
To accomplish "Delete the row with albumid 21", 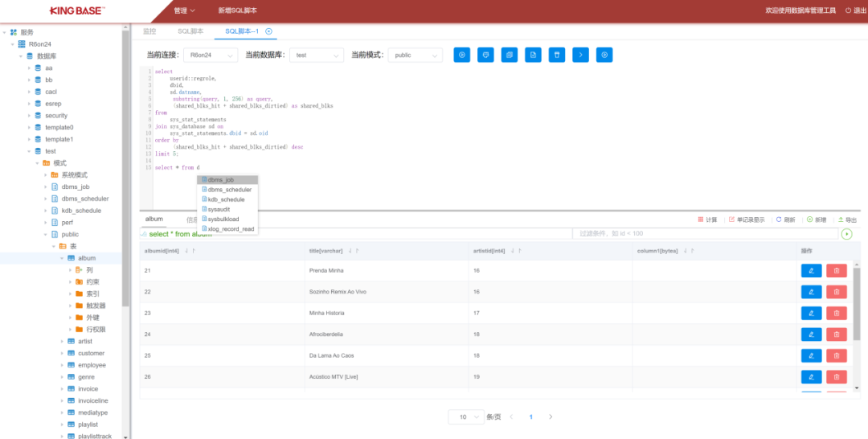I will pos(837,271).
